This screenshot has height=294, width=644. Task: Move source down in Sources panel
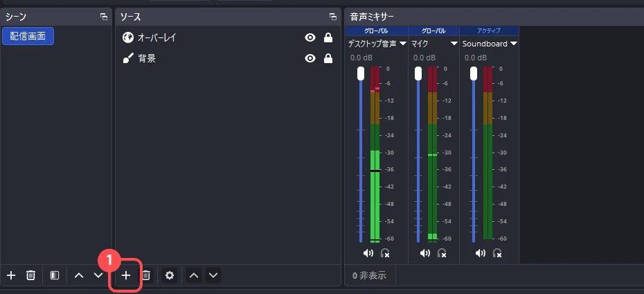(x=213, y=275)
